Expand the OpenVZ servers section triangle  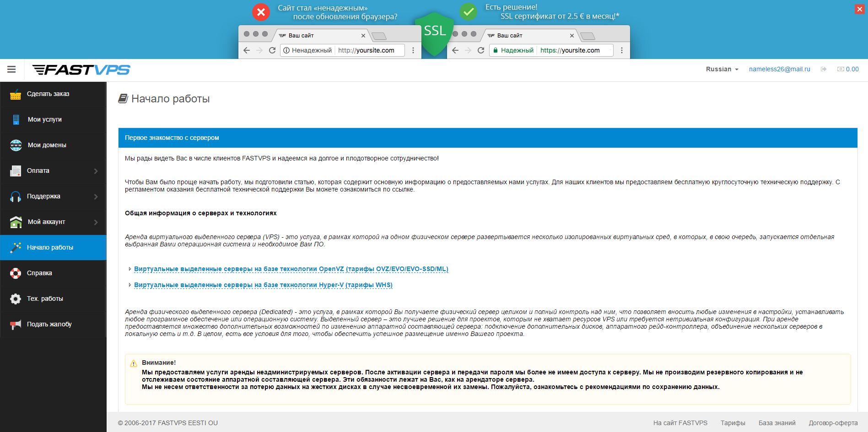point(130,269)
